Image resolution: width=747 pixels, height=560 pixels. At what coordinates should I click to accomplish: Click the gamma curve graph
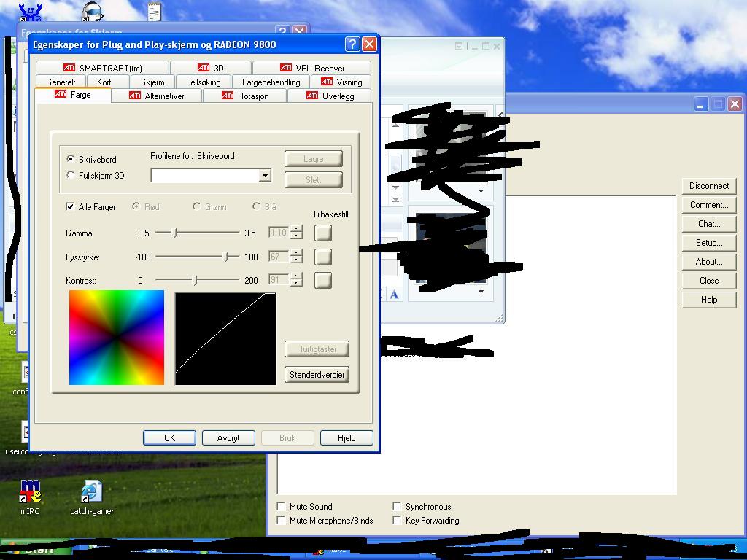[225, 338]
